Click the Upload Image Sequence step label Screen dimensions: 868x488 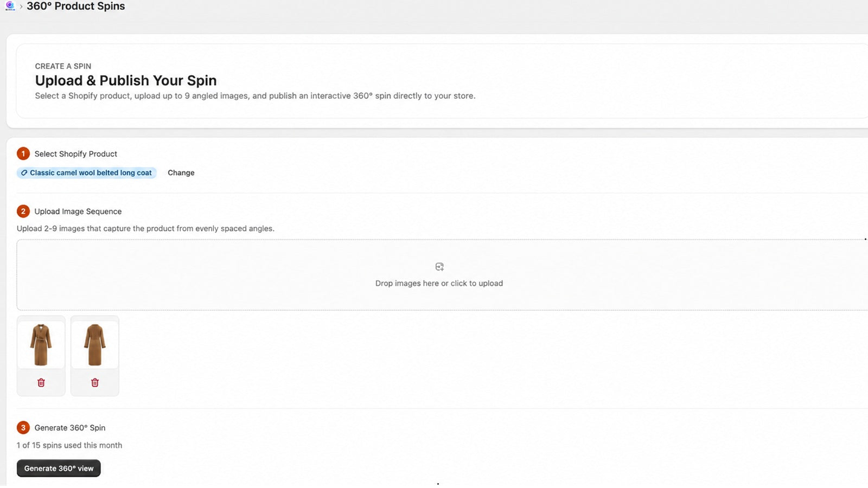click(78, 211)
